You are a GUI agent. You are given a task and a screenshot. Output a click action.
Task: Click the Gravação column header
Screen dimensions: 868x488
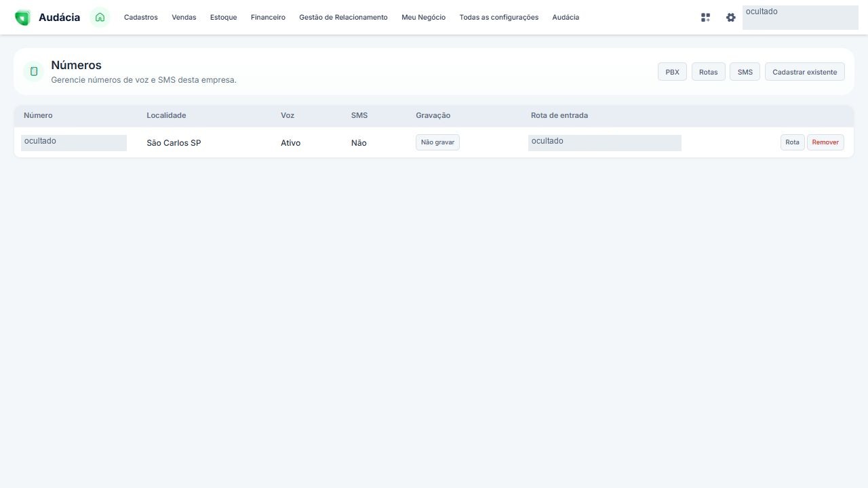point(433,115)
